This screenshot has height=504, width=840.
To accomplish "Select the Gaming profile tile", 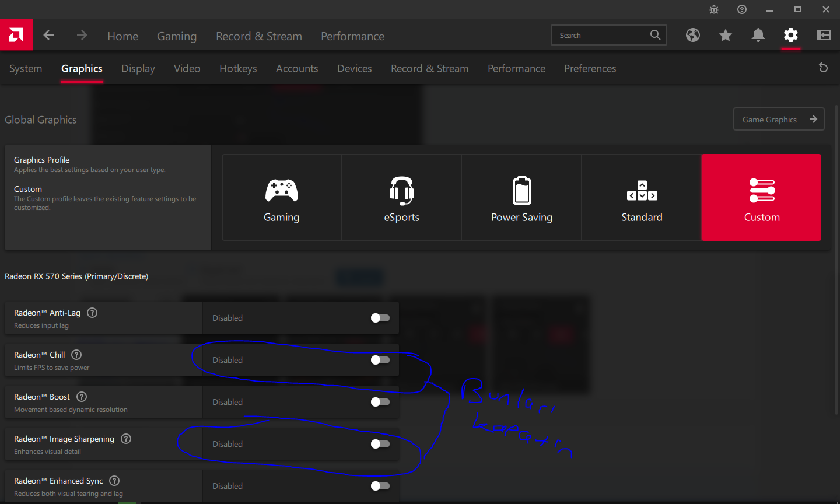I will [282, 198].
